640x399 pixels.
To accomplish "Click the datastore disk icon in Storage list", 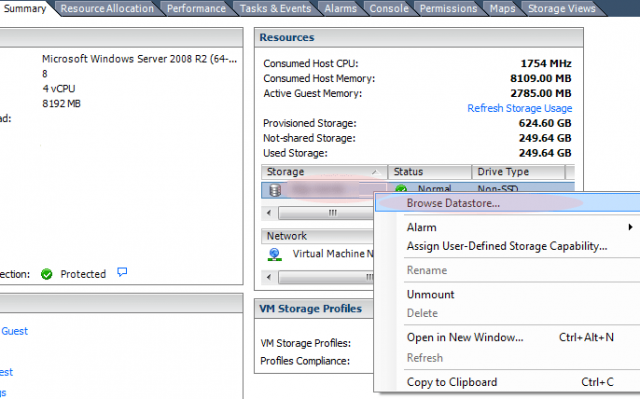I will tap(275, 190).
